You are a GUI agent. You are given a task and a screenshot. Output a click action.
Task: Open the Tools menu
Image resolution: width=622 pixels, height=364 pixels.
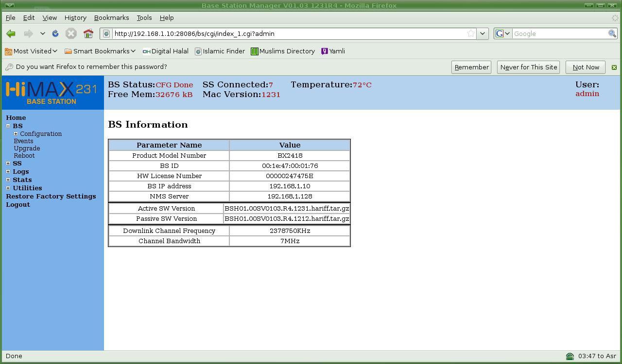coord(144,17)
